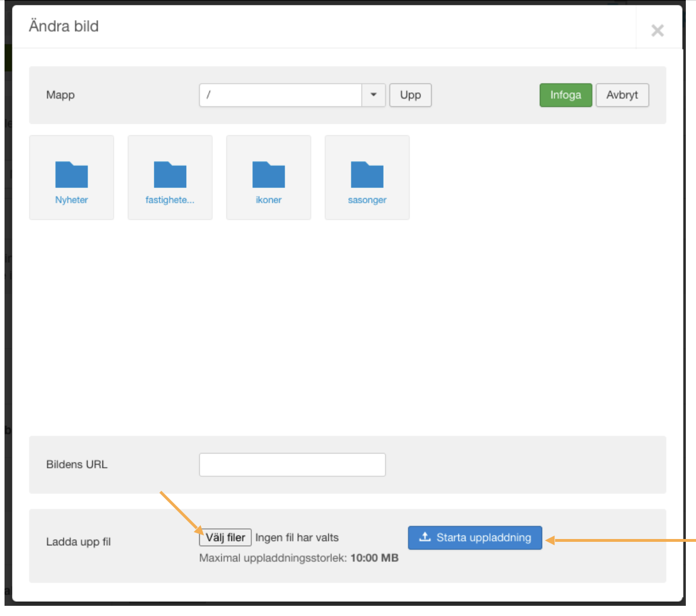This screenshot has width=696, height=616.
Task: Click the 'Mapp' label
Action: pos(61,95)
